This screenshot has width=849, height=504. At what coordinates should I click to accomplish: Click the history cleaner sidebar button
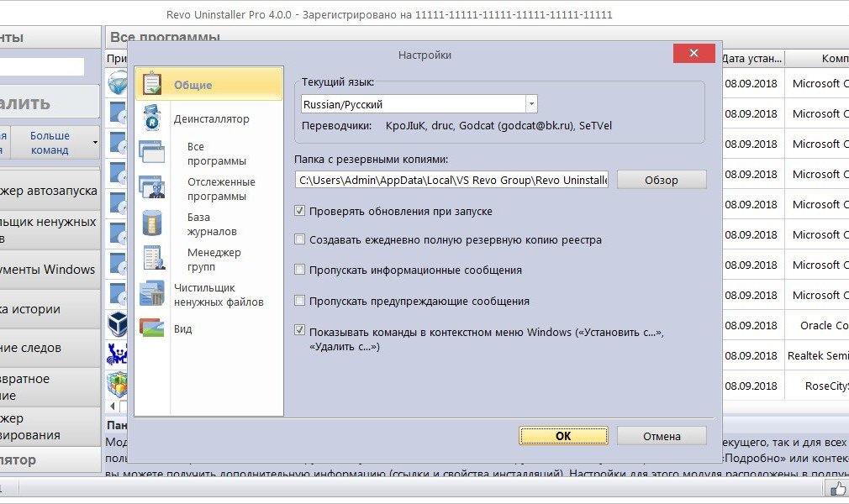pyautogui.click(x=50, y=309)
